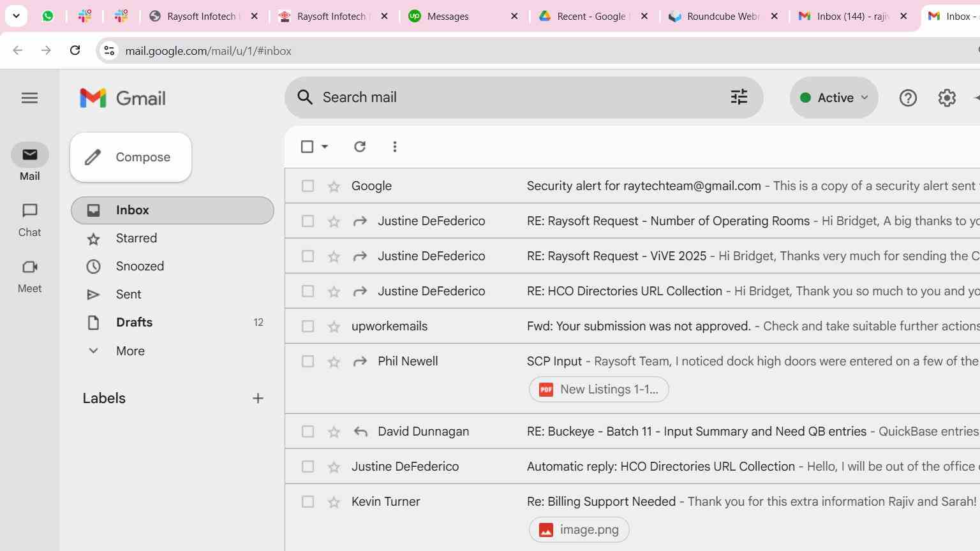
Task: Tick checkbox for Google security alert email
Action: 308,186
